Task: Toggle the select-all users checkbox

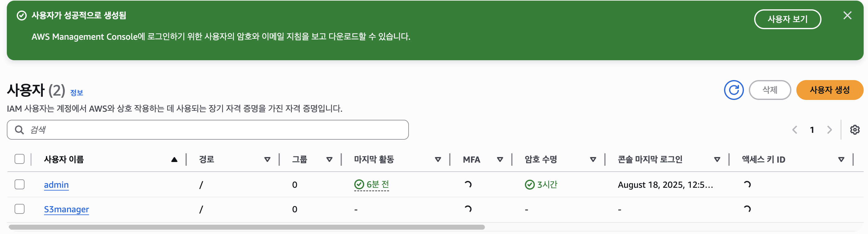Action: click(20, 159)
